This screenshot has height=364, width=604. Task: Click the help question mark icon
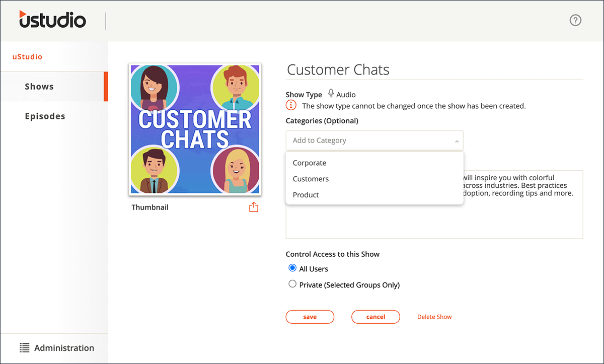(575, 20)
